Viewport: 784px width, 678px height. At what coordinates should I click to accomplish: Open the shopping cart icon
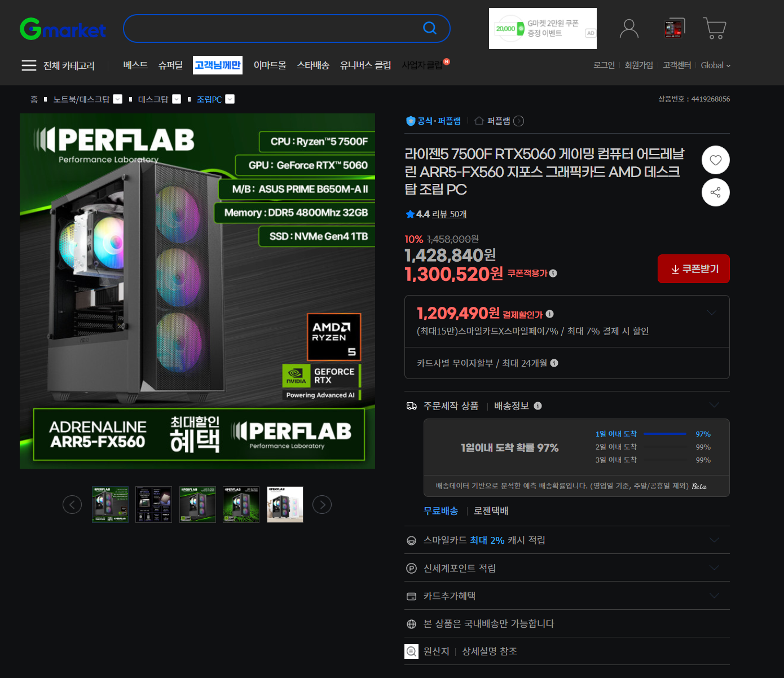[x=714, y=28]
